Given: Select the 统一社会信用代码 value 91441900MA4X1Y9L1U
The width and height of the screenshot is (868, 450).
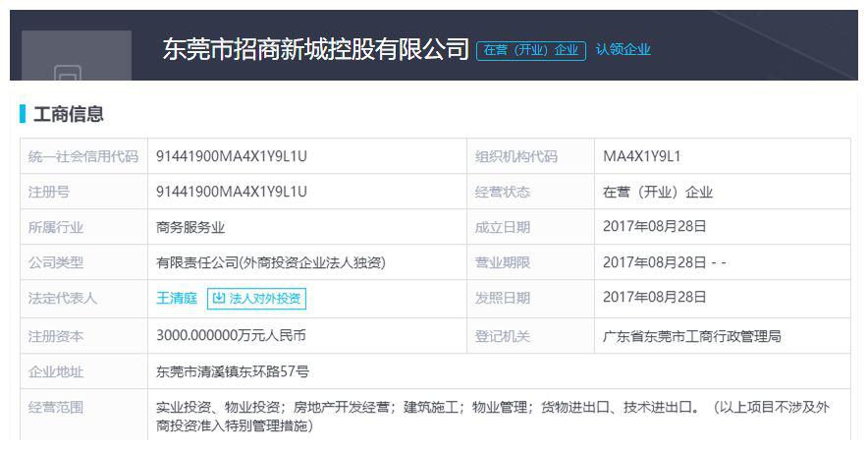Looking at the screenshot, I should [232, 156].
